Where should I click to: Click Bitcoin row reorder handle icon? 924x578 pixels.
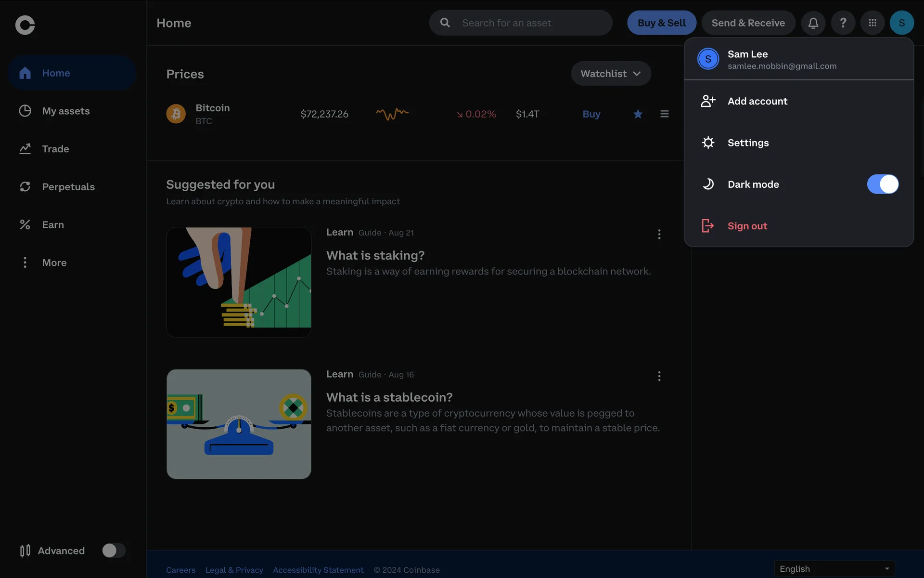click(664, 114)
